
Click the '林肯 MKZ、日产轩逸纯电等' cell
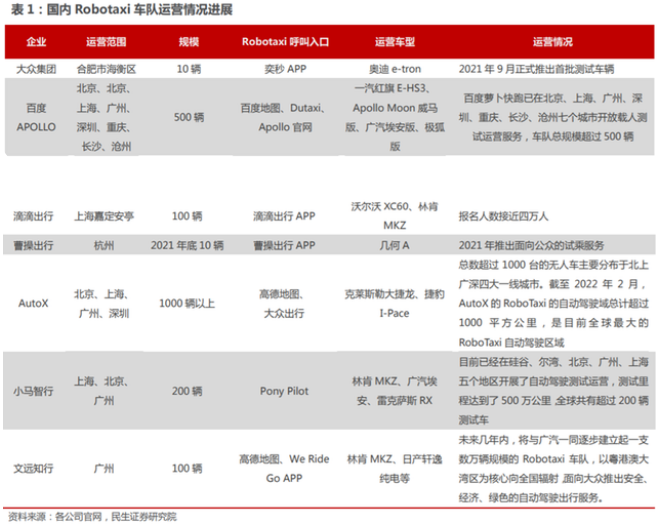pos(394,468)
